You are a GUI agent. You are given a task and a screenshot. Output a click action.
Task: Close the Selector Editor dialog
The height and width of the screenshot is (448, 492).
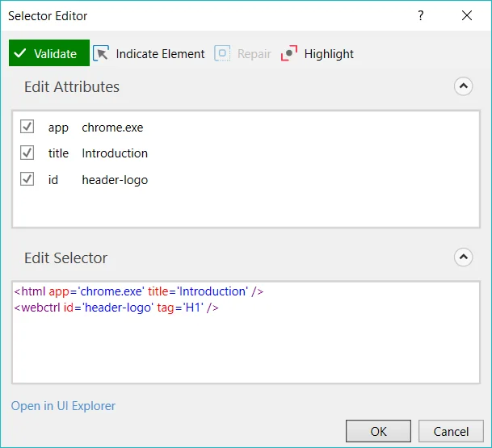pyautogui.click(x=467, y=15)
